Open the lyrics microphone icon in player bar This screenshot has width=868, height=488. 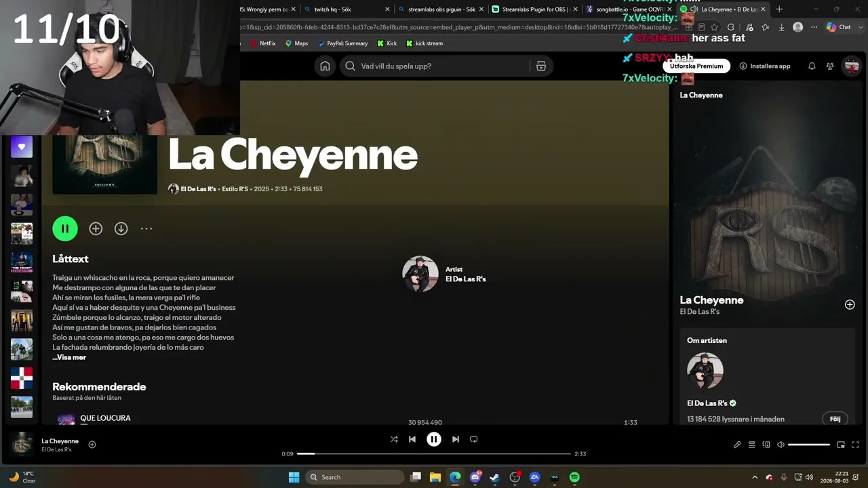tap(737, 445)
